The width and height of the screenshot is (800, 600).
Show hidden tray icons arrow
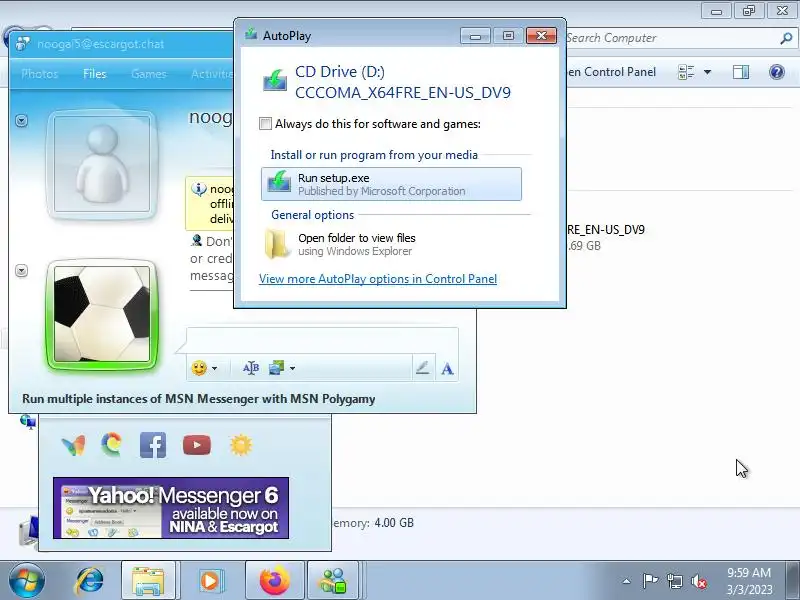pyautogui.click(x=627, y=581)
